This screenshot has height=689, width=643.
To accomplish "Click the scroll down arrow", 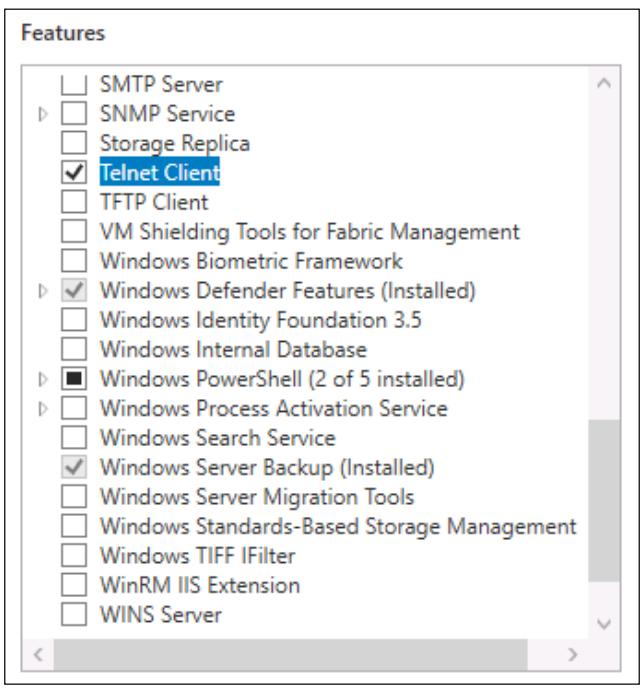I will pos(604,623).
